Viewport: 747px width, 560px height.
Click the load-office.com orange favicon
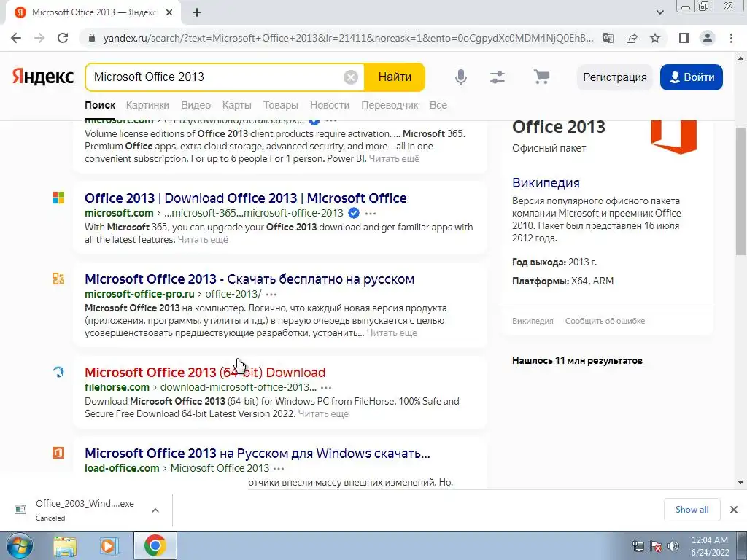click(x=58, y=453)
